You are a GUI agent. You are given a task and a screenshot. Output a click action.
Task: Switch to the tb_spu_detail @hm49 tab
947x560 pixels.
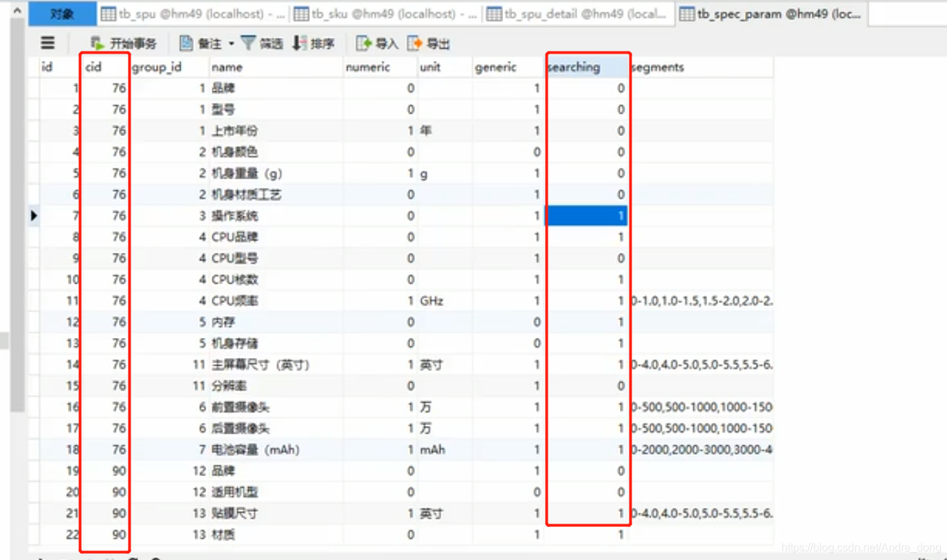579,14
